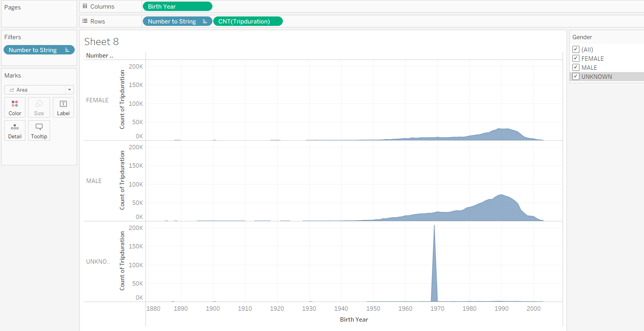The width and height of the screenshot is (644, 331).
Task: Select the Number to String pill in Rows
Action: coord(178,21)
